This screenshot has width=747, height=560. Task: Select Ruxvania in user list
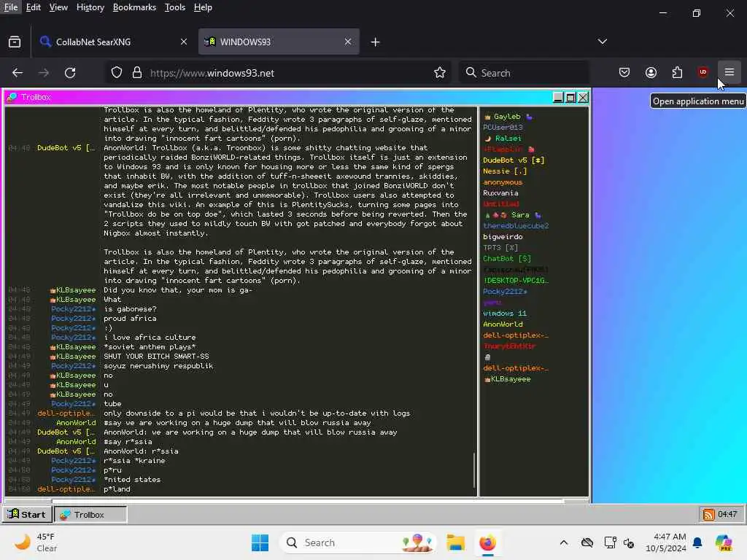tap(500, 192)
